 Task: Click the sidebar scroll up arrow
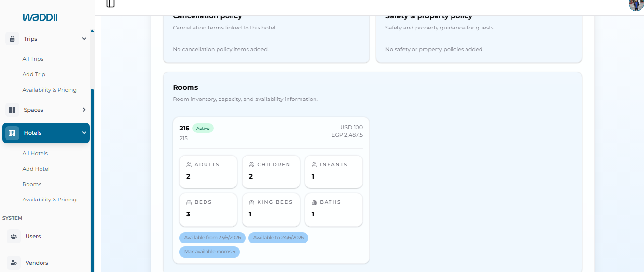(92, 31)
